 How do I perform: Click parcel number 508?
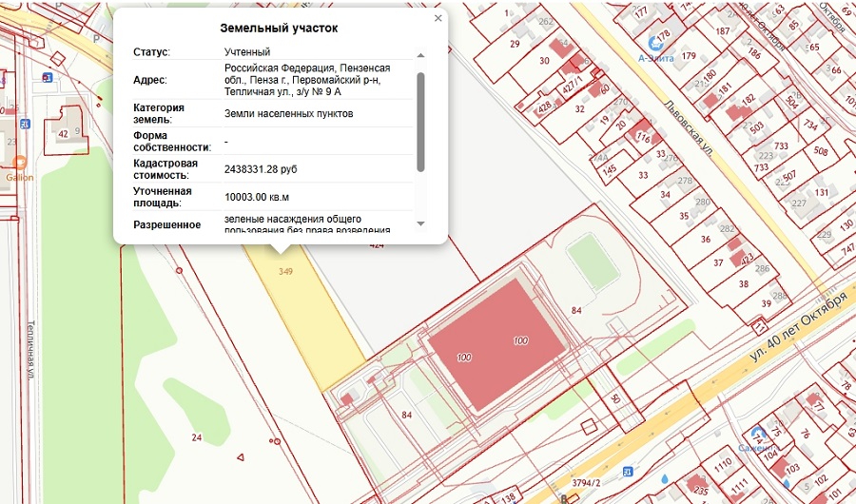(x=821, y=150)
